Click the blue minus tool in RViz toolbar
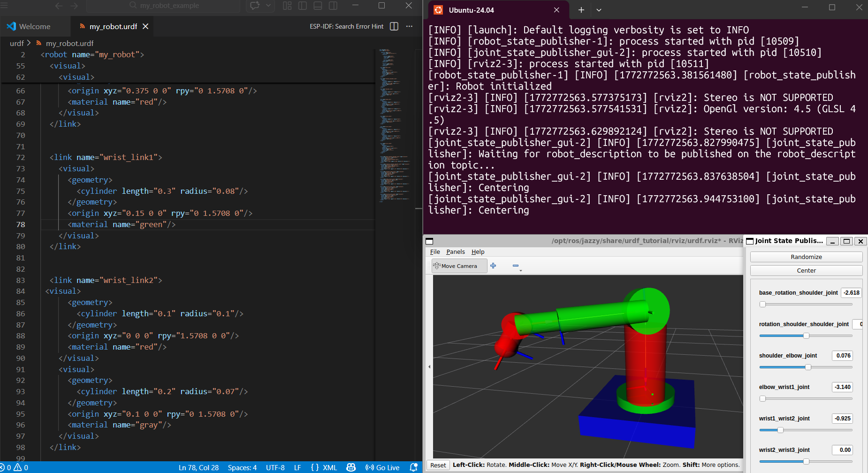This screenshot has width=868, height=473. pyautogui.click(x=516, y=266)
